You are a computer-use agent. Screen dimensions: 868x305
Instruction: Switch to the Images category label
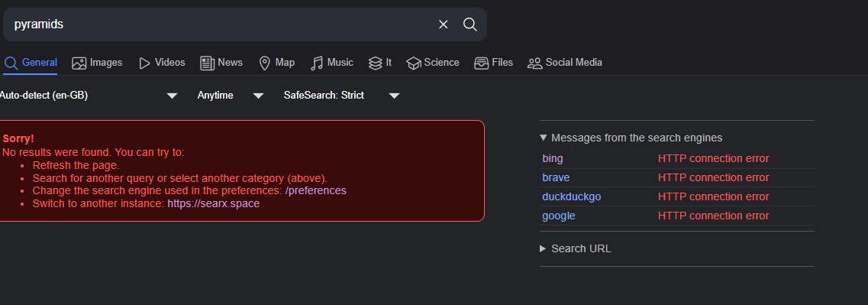106,63
